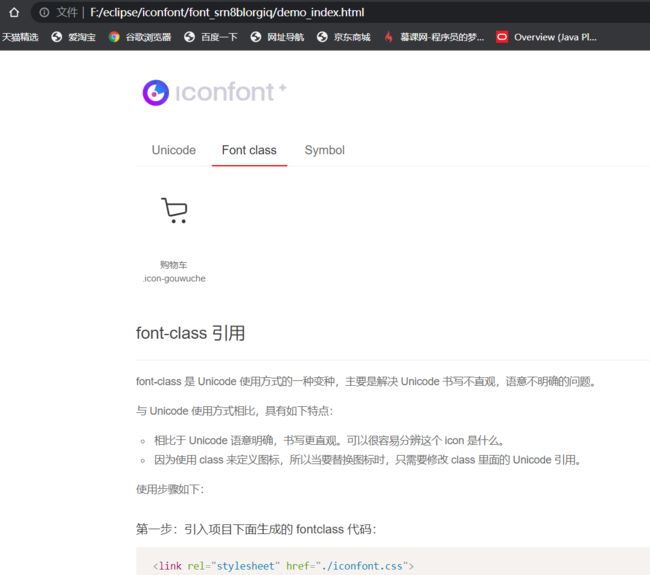Switch to the Unicode tab
This screenshot has height=575, width=650.
pos(174,150)
